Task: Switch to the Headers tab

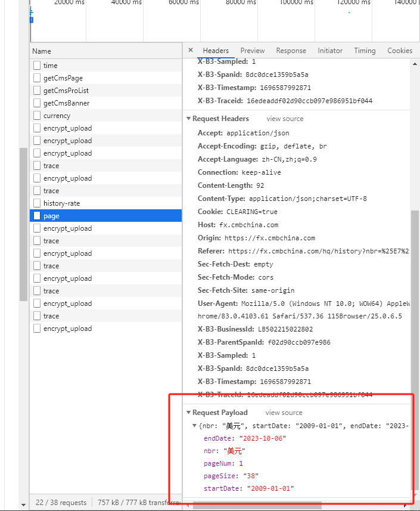Action: [x=216, y=51]
